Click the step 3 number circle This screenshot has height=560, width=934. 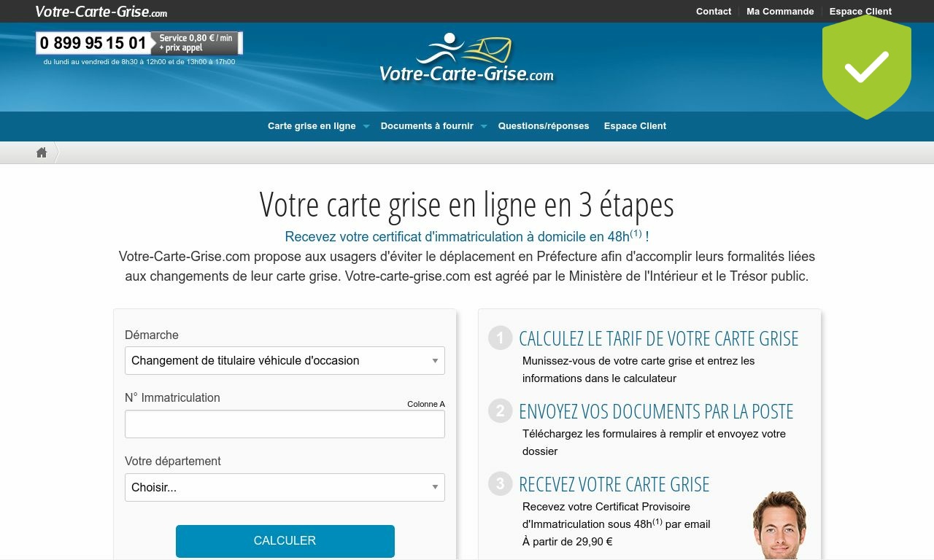coord(500,483)
